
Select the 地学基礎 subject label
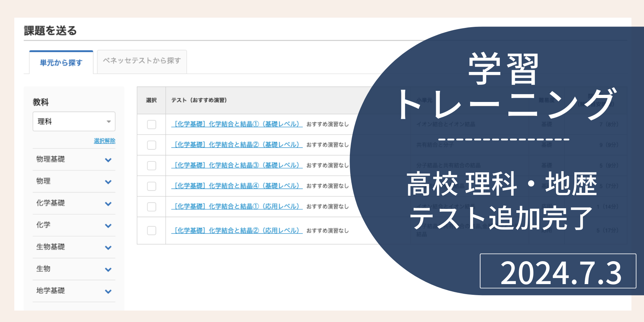[x=50, y=291]
